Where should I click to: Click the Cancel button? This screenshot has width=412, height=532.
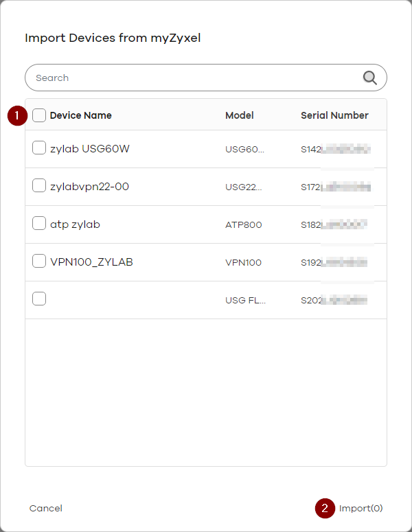point(46,508)
